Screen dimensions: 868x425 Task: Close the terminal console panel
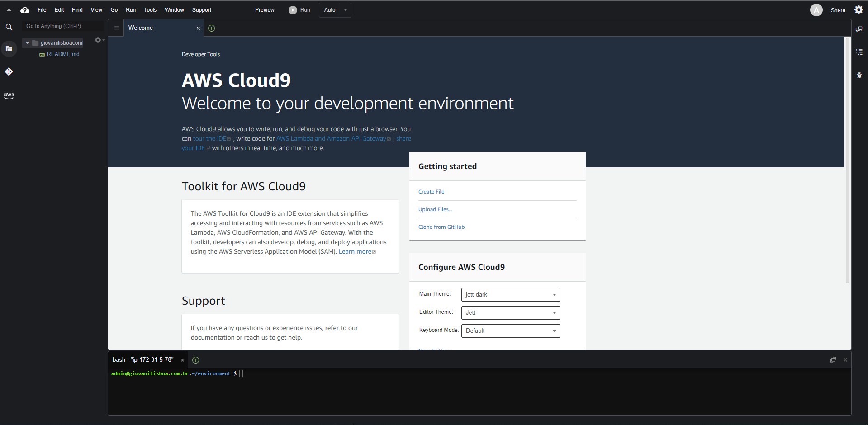[x=845, y=360]
